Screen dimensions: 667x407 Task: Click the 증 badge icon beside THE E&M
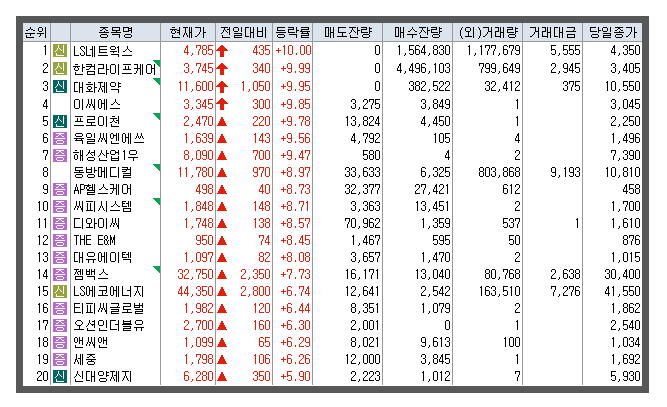click(x=60, y=240)
